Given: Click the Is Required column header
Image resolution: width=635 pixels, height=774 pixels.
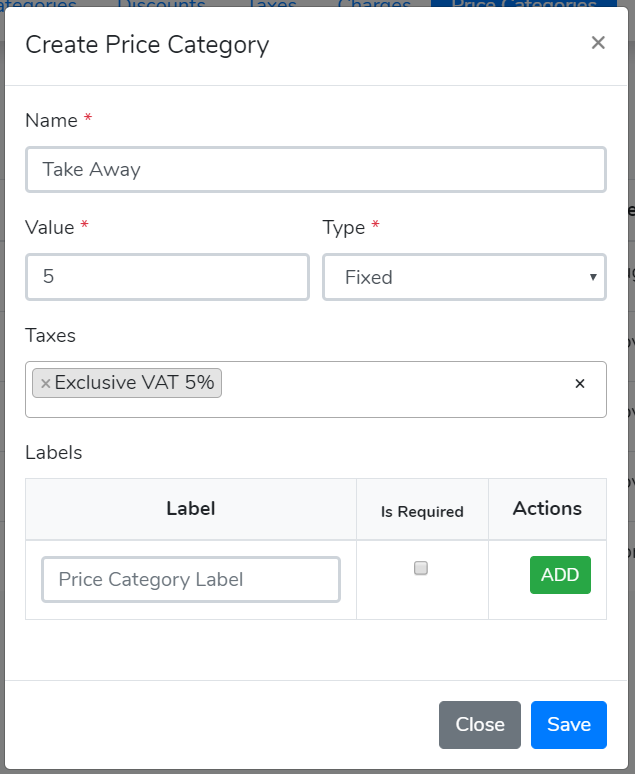Looking at the screenshot, I should (422, 511).
